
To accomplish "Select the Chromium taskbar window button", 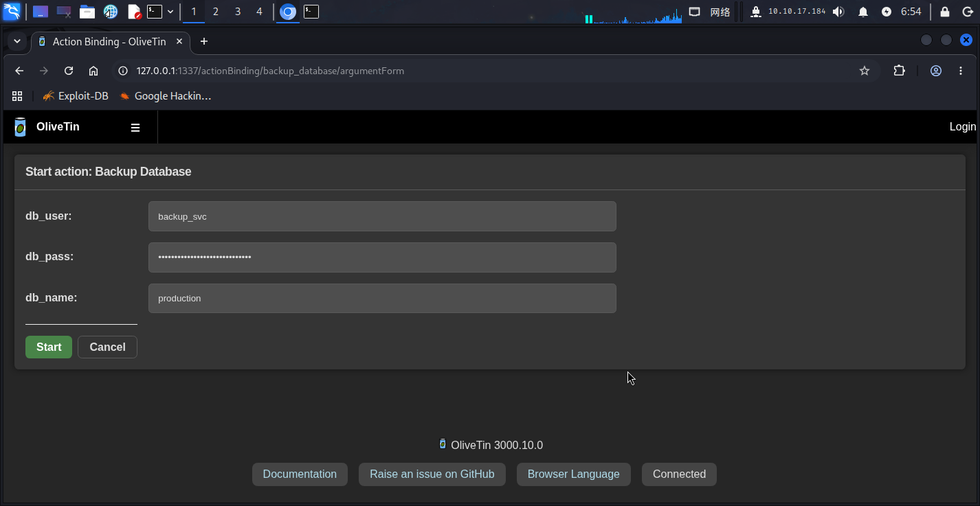I will (x=288, y=12).
